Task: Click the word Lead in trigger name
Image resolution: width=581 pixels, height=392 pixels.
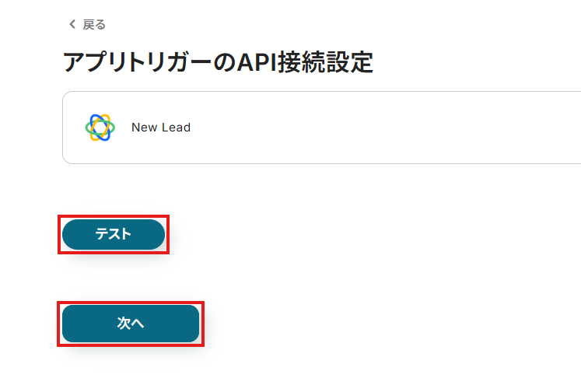Action: pos(176,128)
